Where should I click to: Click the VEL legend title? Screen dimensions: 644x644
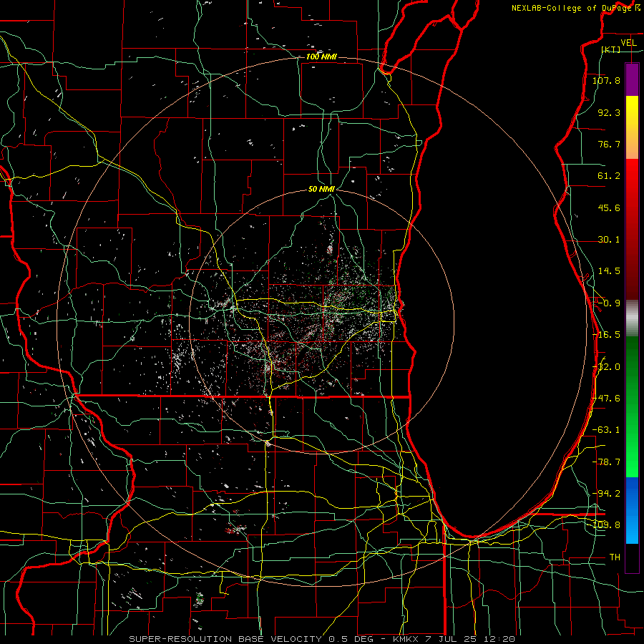(628, 43)
